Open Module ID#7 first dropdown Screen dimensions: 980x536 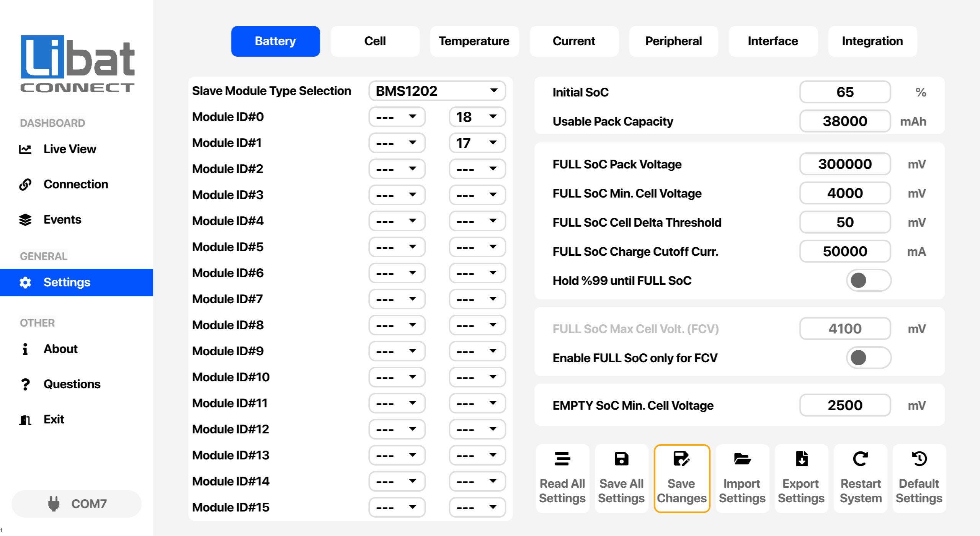(397, 299)
